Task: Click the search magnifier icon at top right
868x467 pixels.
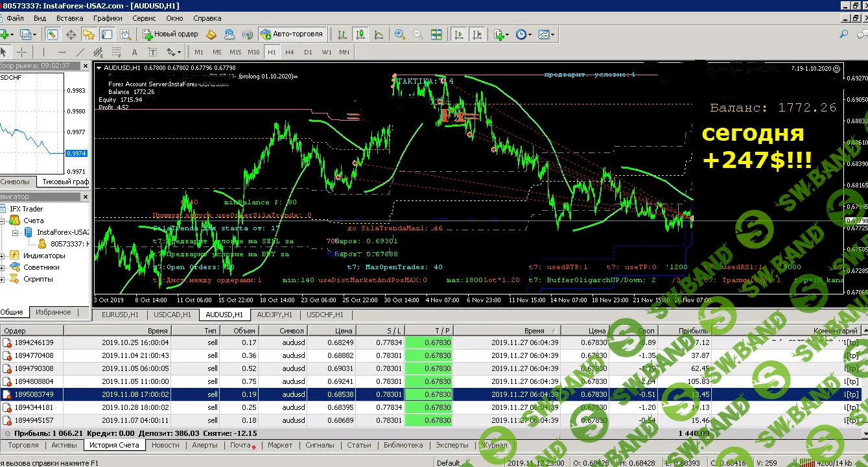Action: (x=843, y=34)
